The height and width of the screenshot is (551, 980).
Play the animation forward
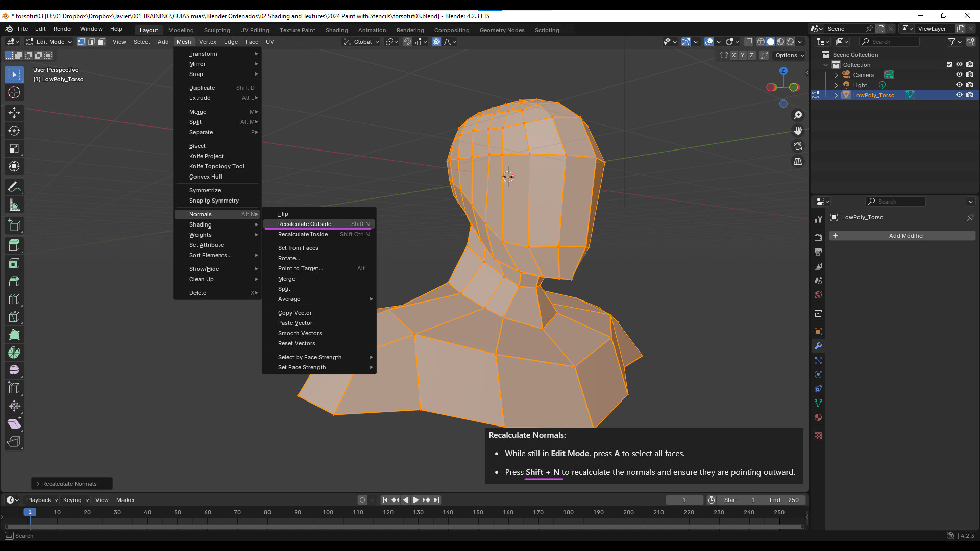415,500
